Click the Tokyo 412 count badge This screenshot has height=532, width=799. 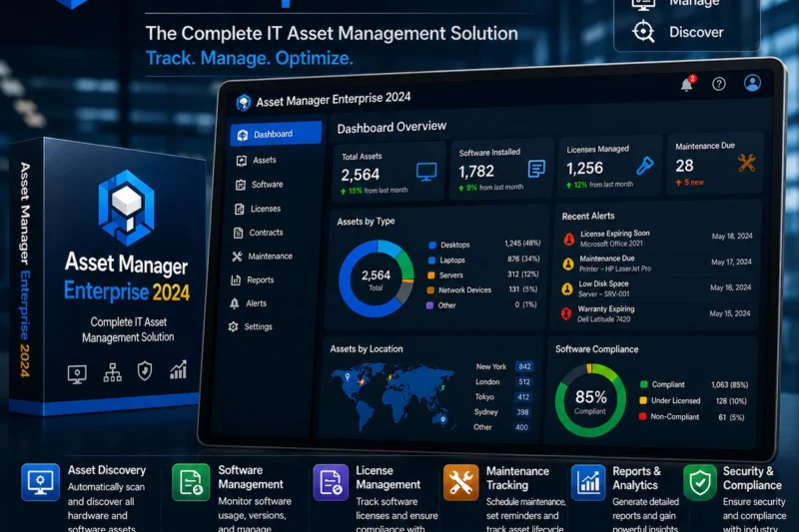[522, 397]
